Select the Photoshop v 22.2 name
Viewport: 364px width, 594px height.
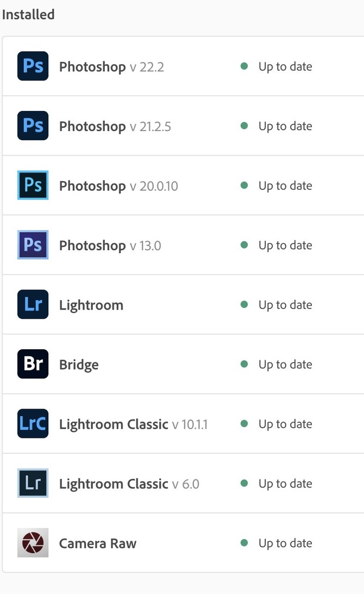(92, 67)
